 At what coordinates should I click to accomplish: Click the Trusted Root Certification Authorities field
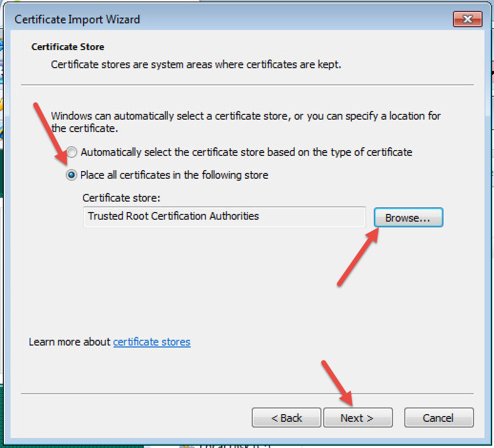(x=224, y=216)
